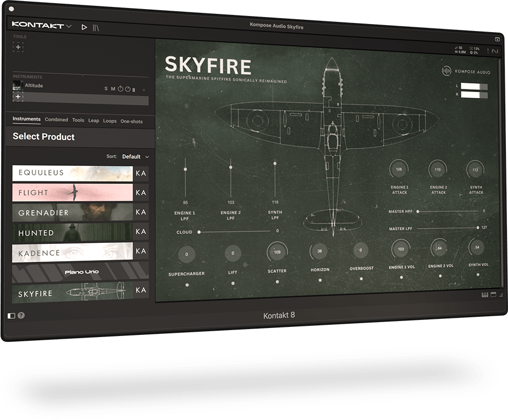Collapse the Tools section divider arrow
This screenshot has height=420, width=508.
82,74
